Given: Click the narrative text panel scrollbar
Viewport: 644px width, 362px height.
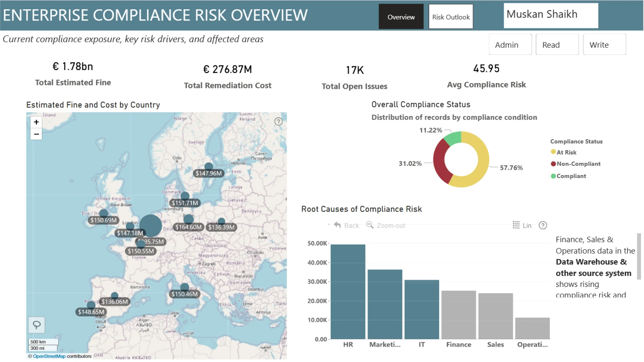Looking at the screenshot, I should [639, 256].
